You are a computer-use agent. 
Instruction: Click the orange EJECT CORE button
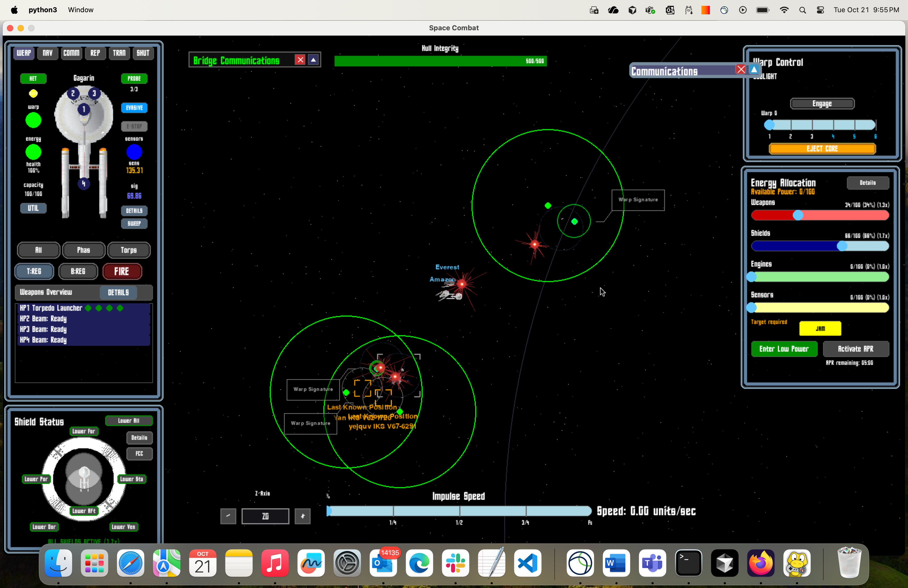point(822,149)
